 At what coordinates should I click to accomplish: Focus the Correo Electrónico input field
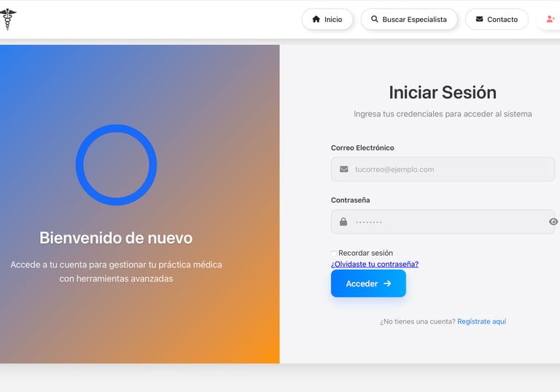point(443,169)
